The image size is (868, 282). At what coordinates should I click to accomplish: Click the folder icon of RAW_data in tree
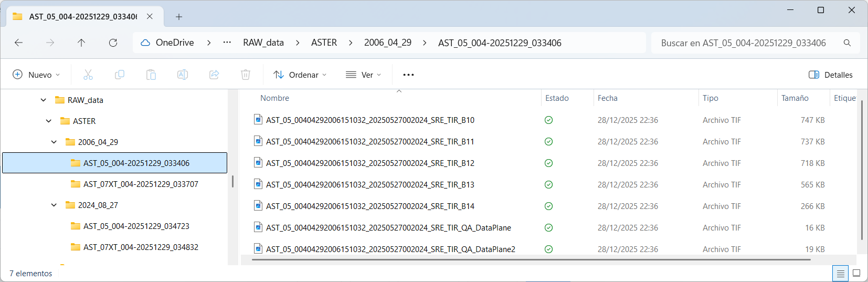click(x=60, y=100)
